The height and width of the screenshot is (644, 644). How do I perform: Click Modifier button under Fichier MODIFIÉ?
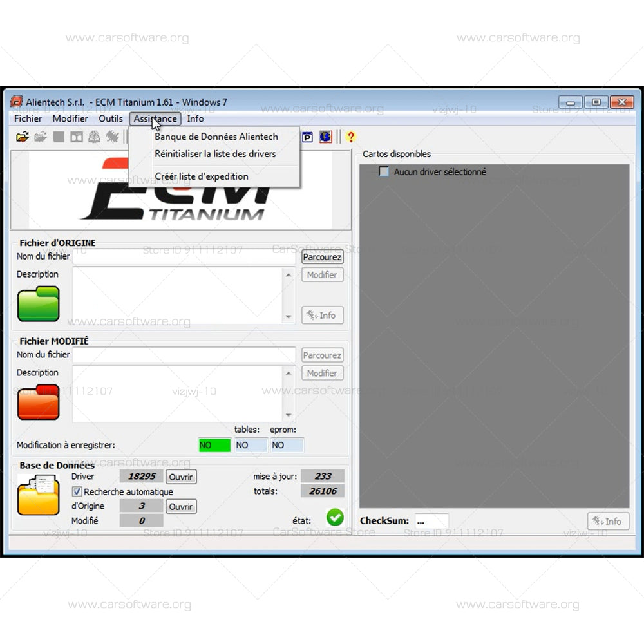[x=323, y=374]
